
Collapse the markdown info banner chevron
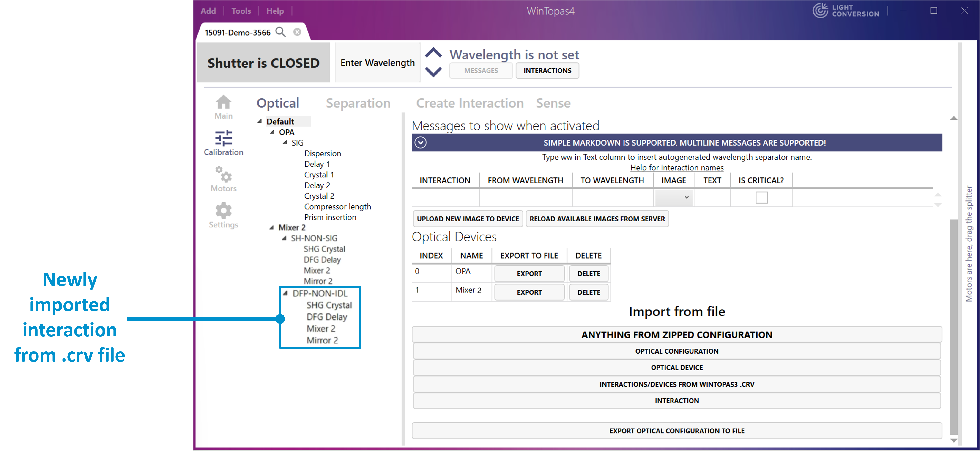[420, 142]
